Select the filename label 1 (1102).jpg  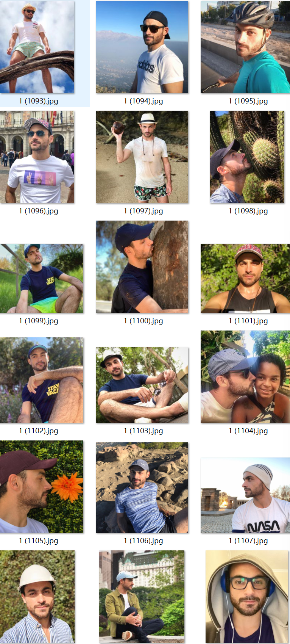39,431
